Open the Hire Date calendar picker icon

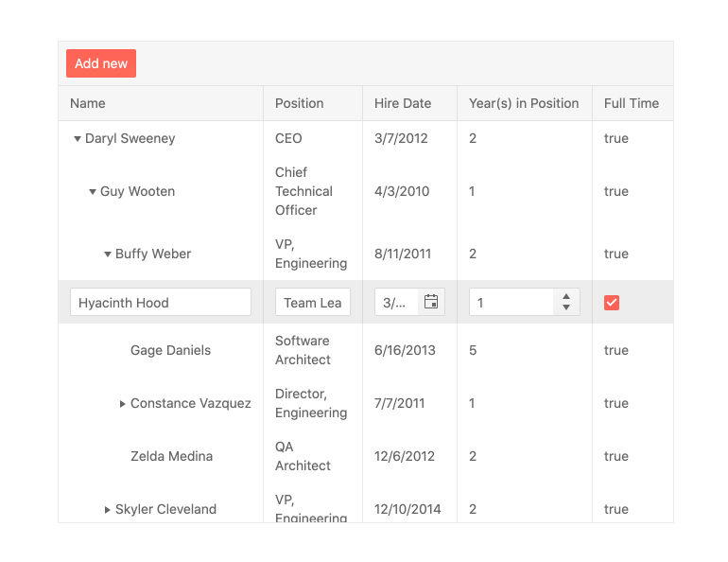pyautogui.click(x=431, y=302)
